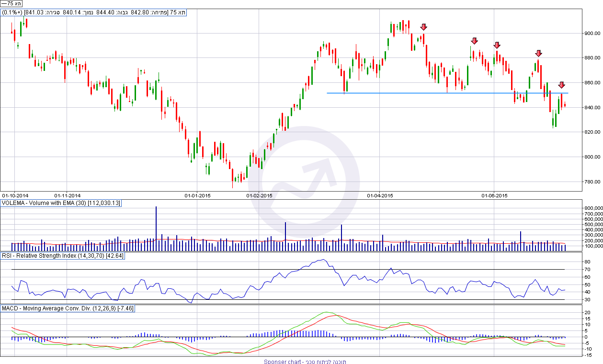Select the תא 75 legend tab at top-left

11,3
